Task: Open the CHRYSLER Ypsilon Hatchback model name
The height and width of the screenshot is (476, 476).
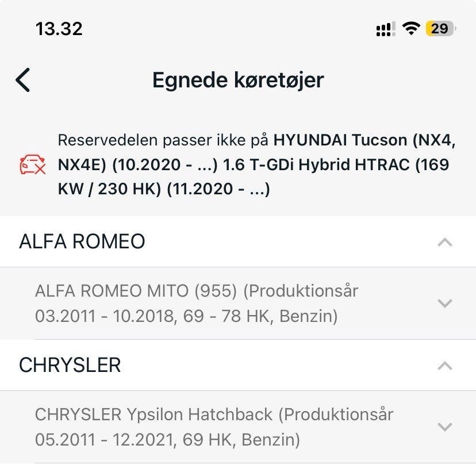Action: click(x=156, y=414)
